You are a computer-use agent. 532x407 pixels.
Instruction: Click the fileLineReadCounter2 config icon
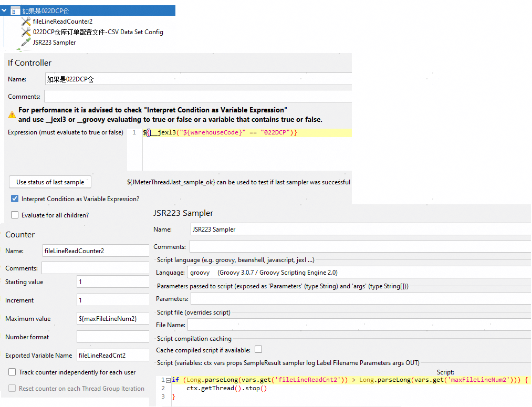click(x=26, y=22)
